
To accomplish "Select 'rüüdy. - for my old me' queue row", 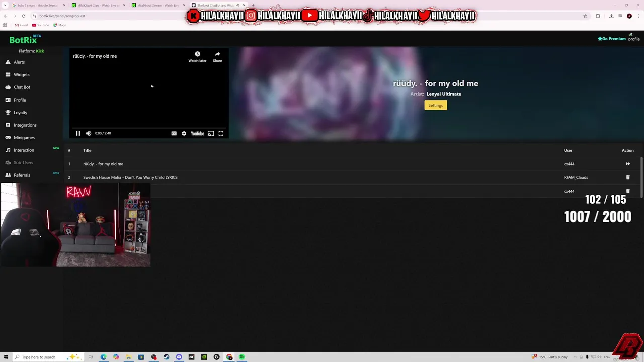I will coord(352,164).
